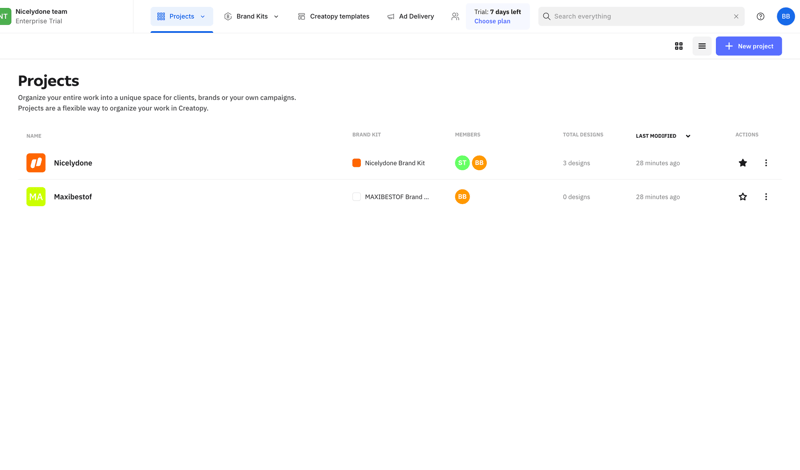Open the Nicelydone Brand Kit label
Viewport: 800px width, 470px height.
[x=394, y=163]
